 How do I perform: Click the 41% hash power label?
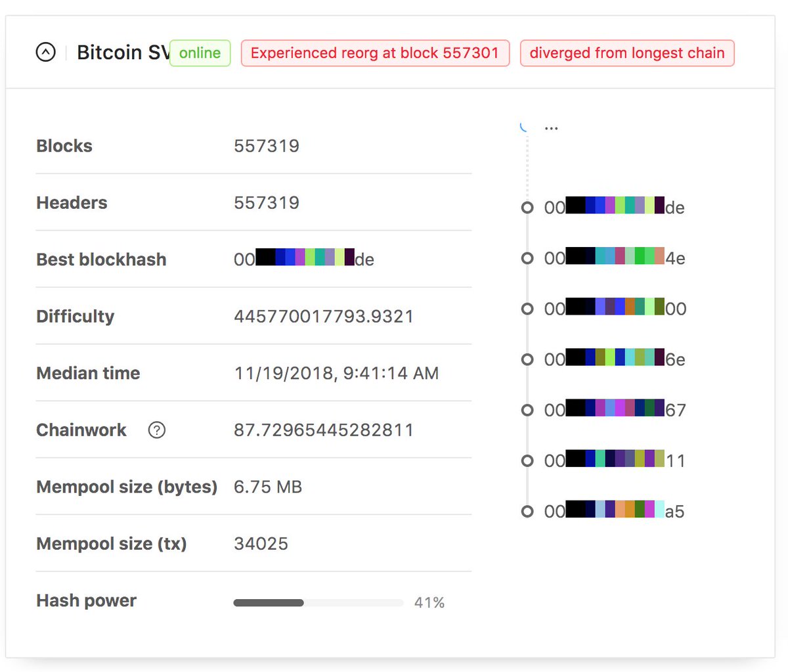(x=429, y=602)
